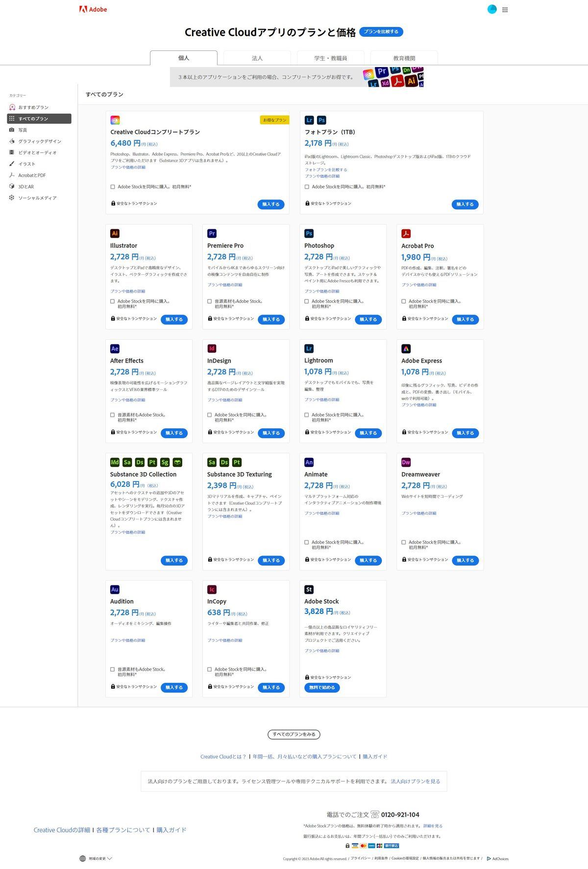Open the 地域の変更 region selector
This screenshot has width=588, height=869.
[x=96, y=858]
